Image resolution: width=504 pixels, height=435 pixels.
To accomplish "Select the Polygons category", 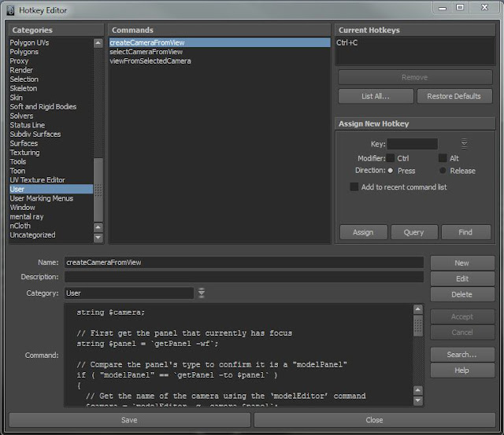I will click(x=50, y=52).
